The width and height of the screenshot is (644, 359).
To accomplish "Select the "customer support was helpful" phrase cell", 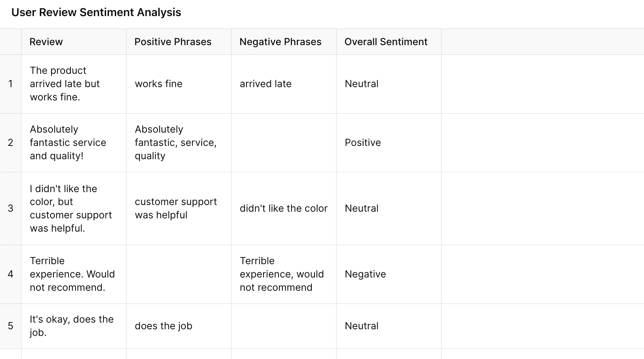I will pyautogui.click(x=176, y=209).
